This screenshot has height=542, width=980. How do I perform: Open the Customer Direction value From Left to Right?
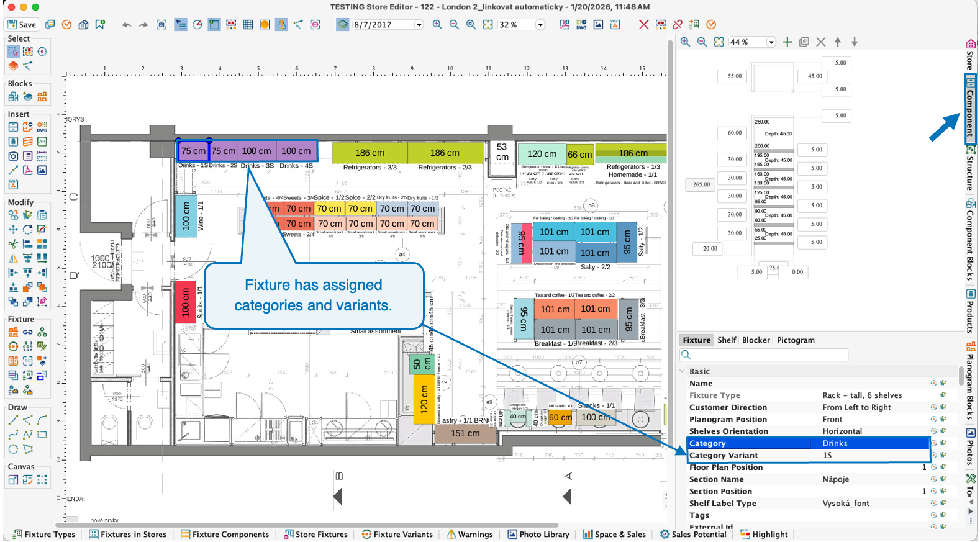[x=856, y=407]
